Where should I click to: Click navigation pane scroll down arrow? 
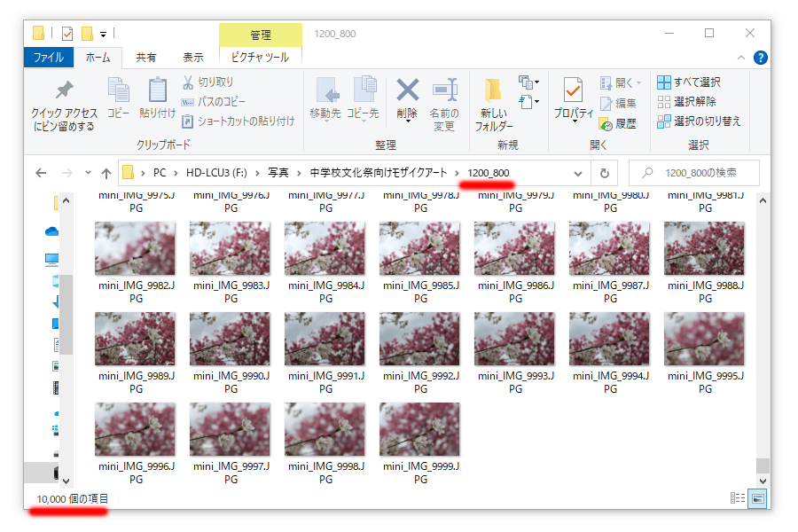point(66,481)
